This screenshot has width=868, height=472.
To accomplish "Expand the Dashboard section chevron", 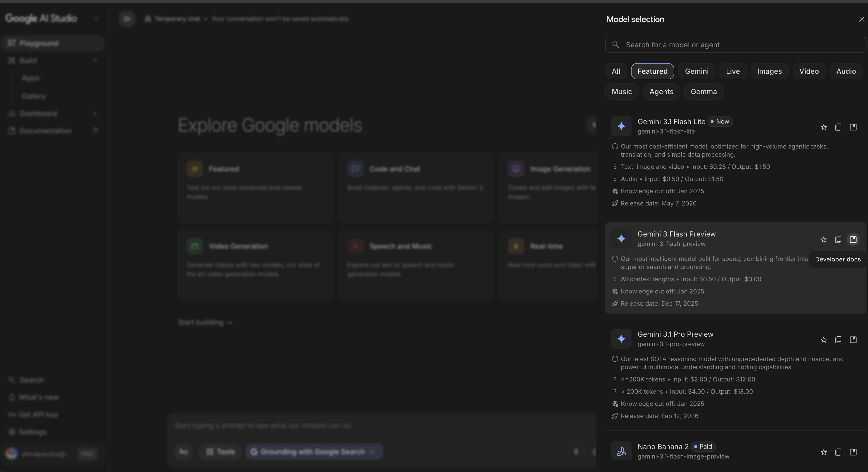I will click(x=95, y=113).
